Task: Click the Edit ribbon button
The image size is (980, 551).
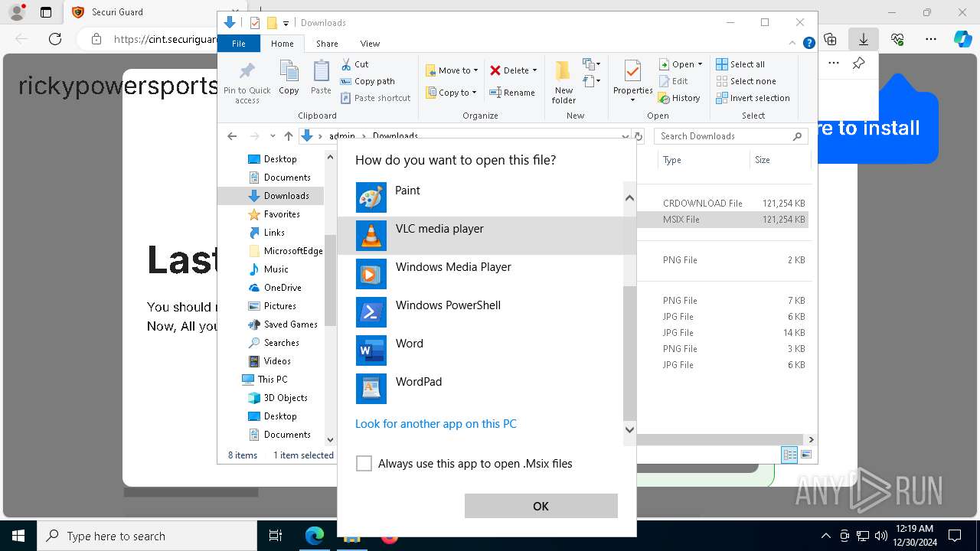Action: point(674,81)
